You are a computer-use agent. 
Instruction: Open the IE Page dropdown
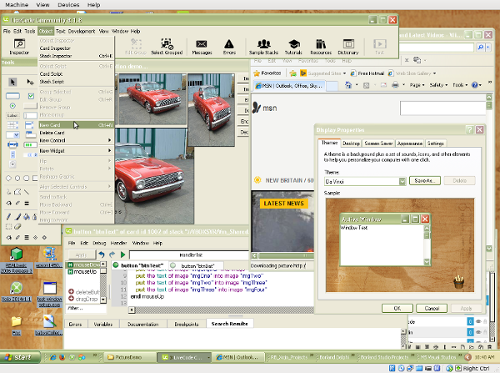click(417, 85)
